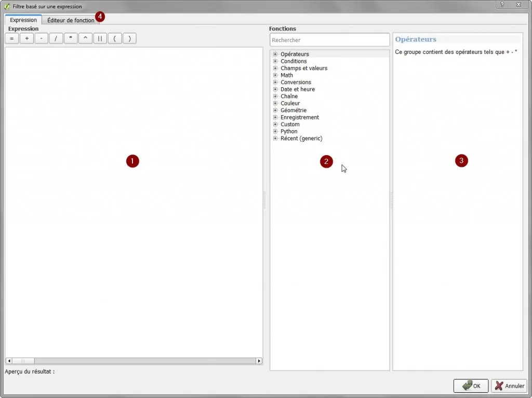Viewport: 532px width, 398px height.
Task: Select the Couleur tree row label
Action: [290, 103]
